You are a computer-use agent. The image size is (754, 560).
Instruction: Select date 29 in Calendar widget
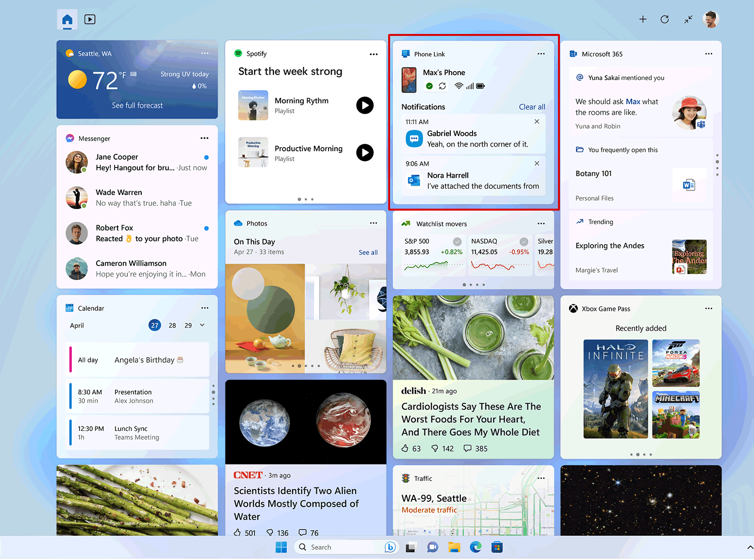(188, 326)
